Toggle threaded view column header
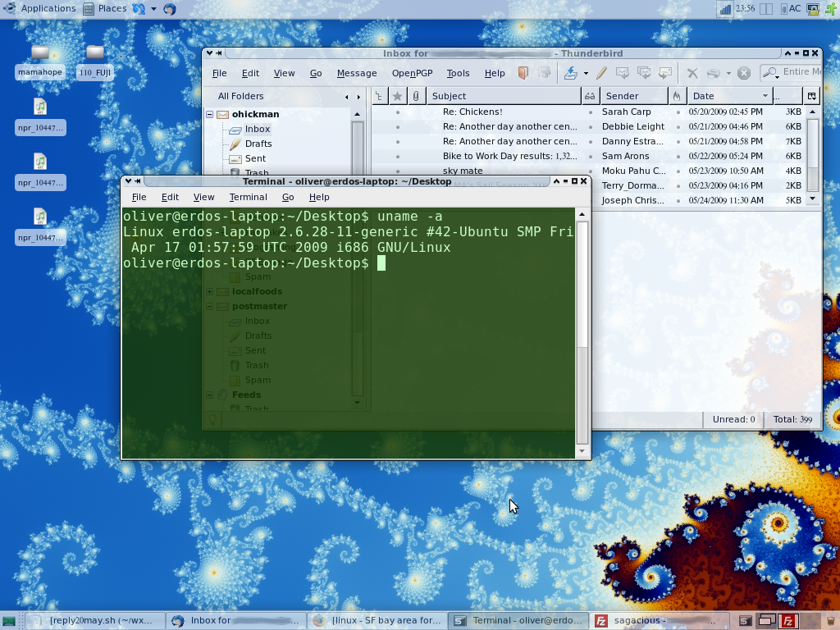Viewport: 840px width, 630px height. tap(379, 96)
